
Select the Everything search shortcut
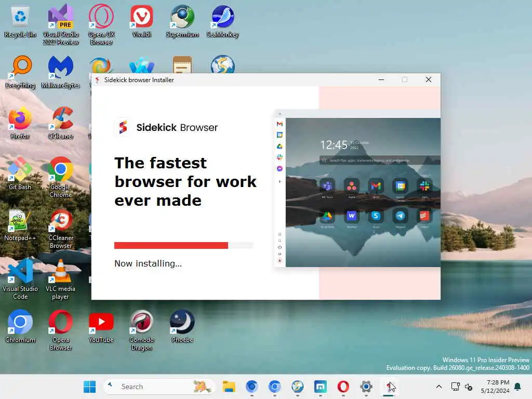20,72
